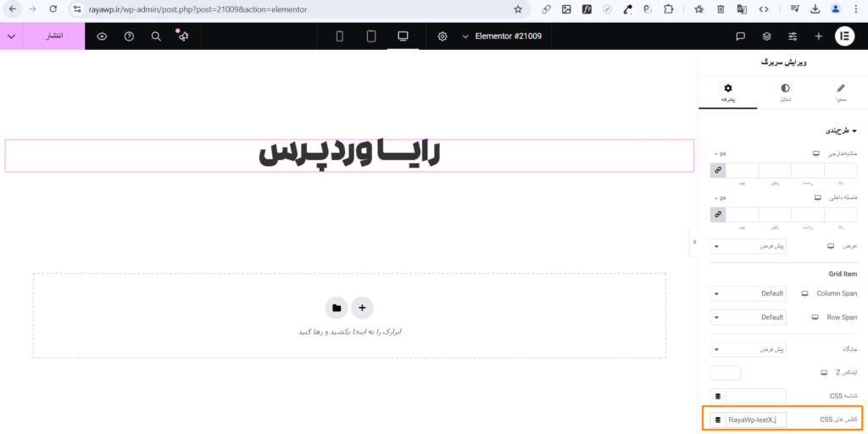The width and height of the screenshot is (868, 434).
Task: Open the trash extension icon in browser toolbar
Action: pyautogui.click(x=721, y=9)
